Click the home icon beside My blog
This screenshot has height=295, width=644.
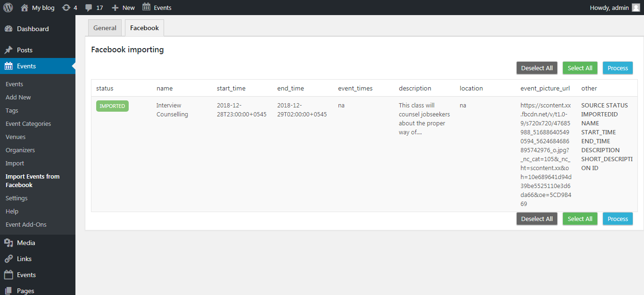click(x=25, y=8)
